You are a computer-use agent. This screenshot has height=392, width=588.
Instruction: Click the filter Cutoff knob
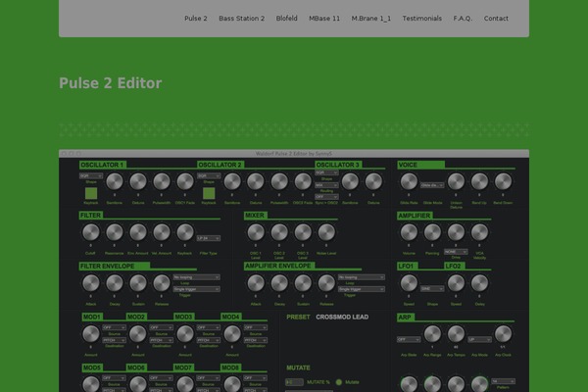click(91, 232)
